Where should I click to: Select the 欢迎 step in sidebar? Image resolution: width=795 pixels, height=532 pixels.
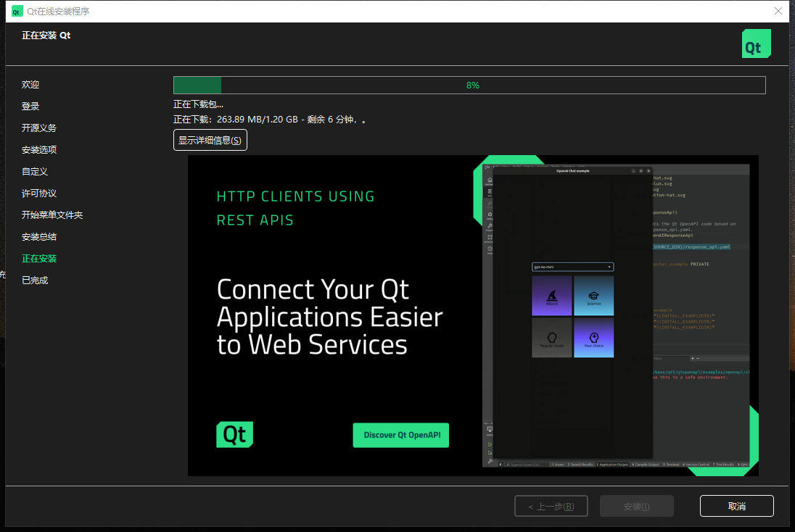tap(30, 85)
